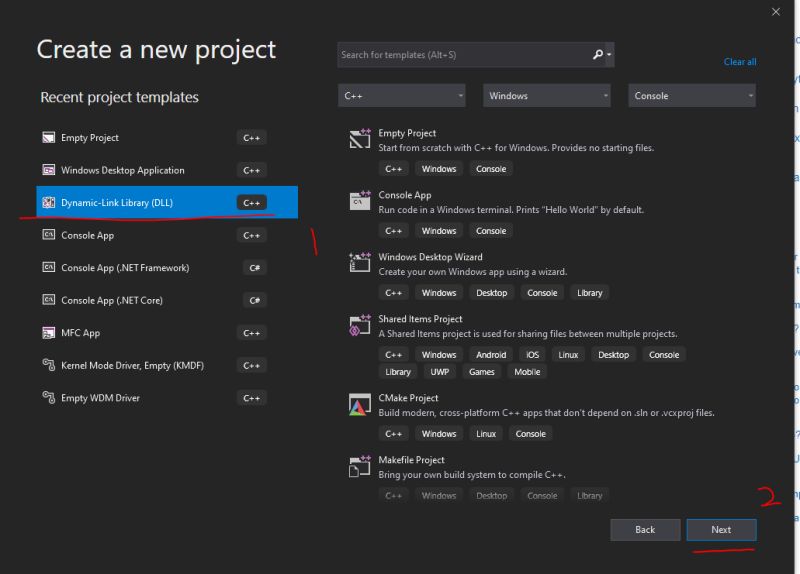Screen dimensions: 800x574
Task: Select Console App (.NET Framework) recent template
Action: tap(125, 268)
